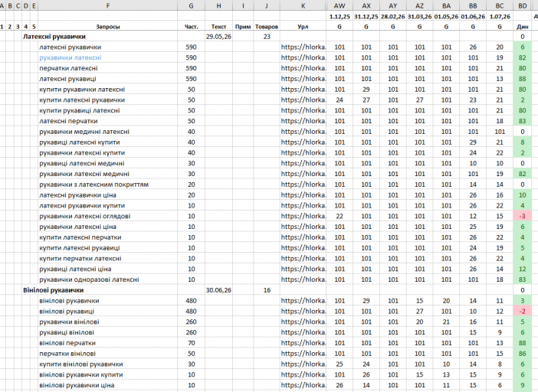Click the 'Дин' header cell
Image resolution: width=538 pixels, height=392 pixels.
point(523,26)
